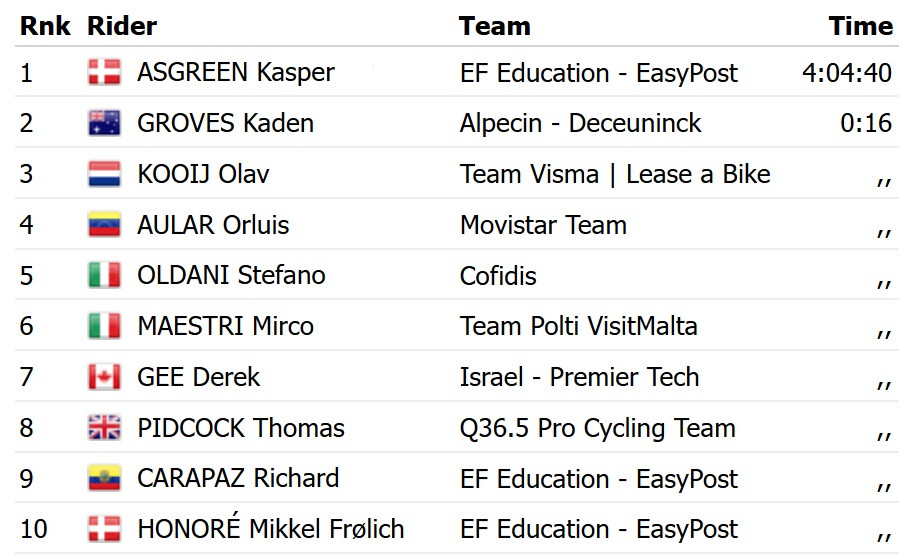Click the Danish flag beside ASGREEN Kasper

[104, 73]
